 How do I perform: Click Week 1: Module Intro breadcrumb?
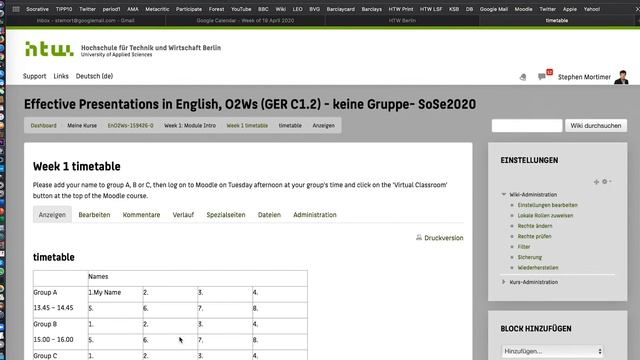(190, 126)
